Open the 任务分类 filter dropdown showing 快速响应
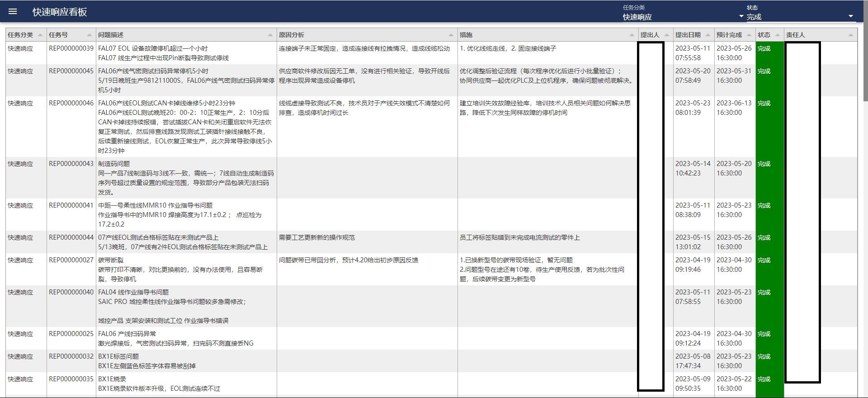This screenshot has height=398, width=868. 683,17
